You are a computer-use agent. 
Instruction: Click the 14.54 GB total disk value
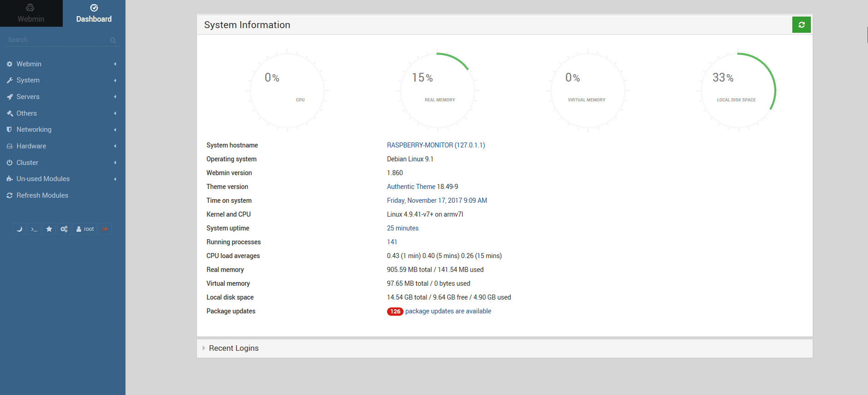(x=449, y=297)
